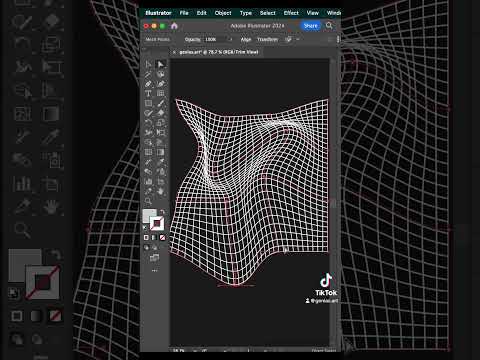Select the Eraser tool

[161, 113]
